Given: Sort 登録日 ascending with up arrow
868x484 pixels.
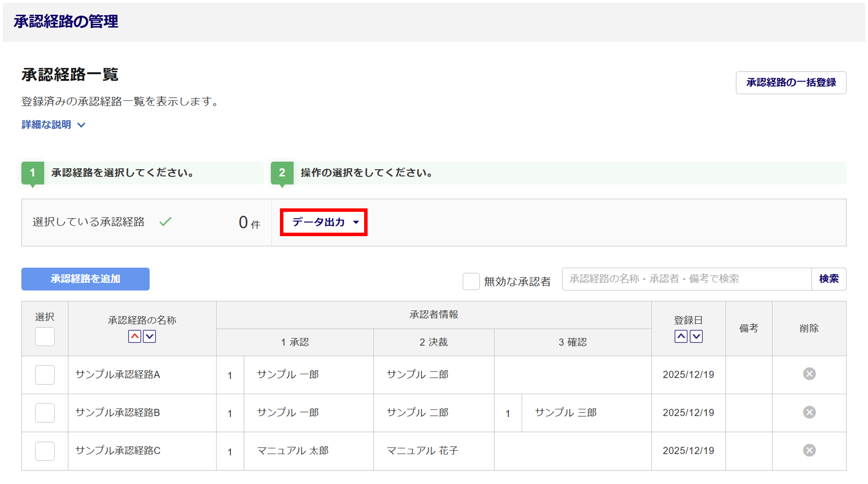Looking at the screenshot, I should pyautogui.click(x=681, y=336).
